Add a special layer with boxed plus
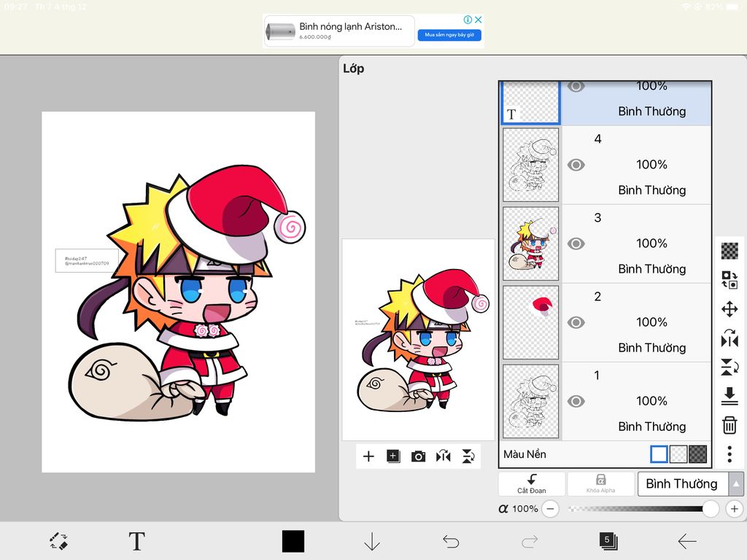 [x=393, y=456]
